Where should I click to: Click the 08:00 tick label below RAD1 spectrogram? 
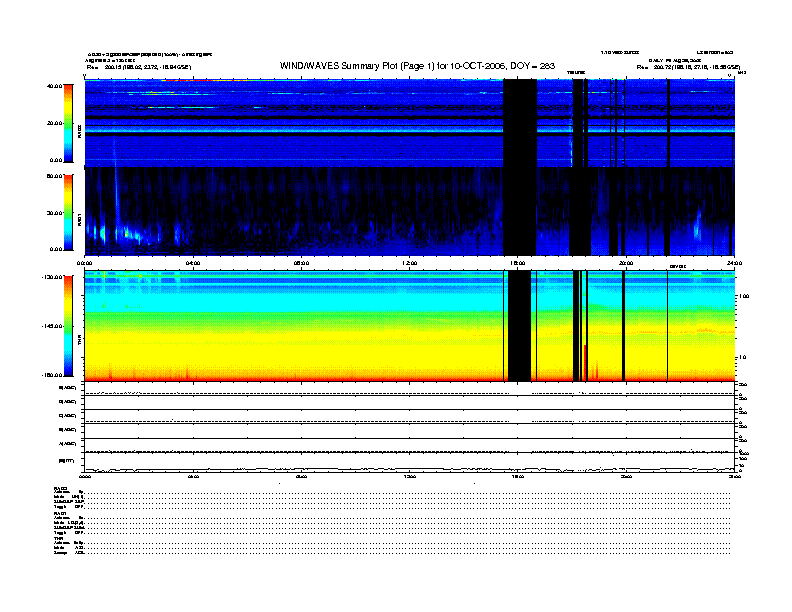pos(301,263)
